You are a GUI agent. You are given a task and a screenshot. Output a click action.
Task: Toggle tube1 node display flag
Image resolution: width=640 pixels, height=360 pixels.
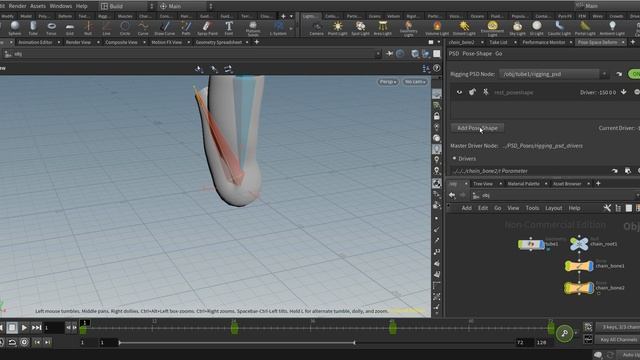pos(543,244)
